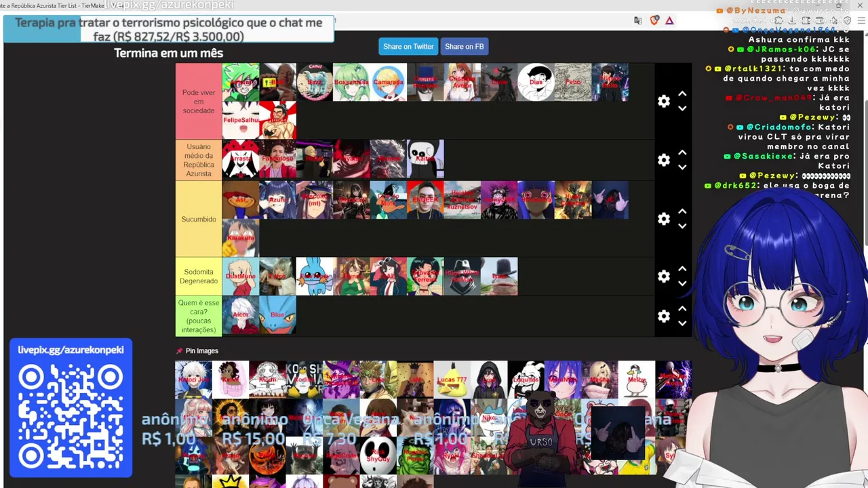Open settings for 'Quem é esse cara?' tier
Screen dimensions: 868x488
[664, 316]
